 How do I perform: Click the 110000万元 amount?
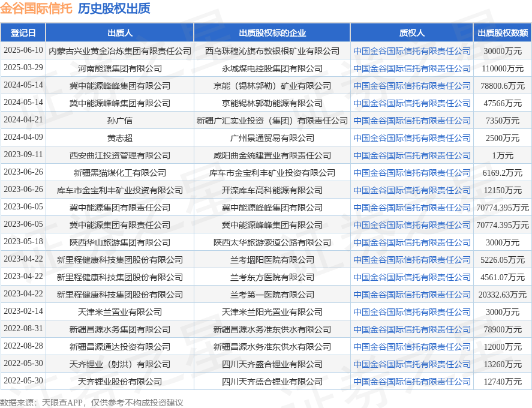click(x=503, y=68)
